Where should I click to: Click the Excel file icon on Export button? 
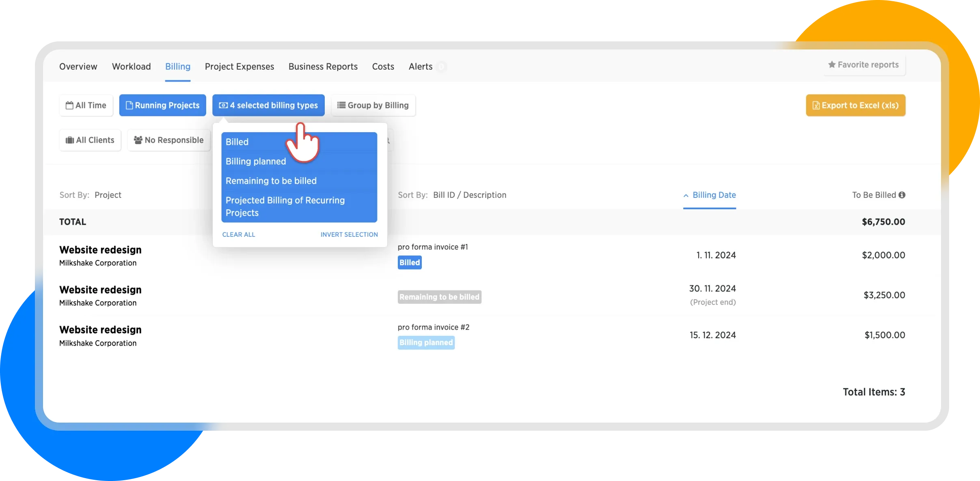816,105
